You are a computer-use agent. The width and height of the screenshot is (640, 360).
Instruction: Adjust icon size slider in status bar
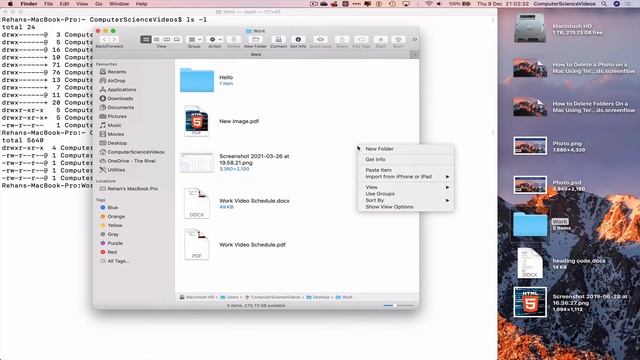[x=395, y=305]
